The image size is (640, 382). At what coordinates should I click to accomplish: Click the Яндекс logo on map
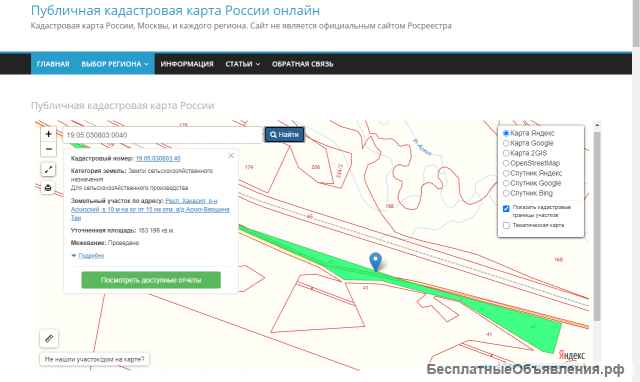[x=572, y=355]
